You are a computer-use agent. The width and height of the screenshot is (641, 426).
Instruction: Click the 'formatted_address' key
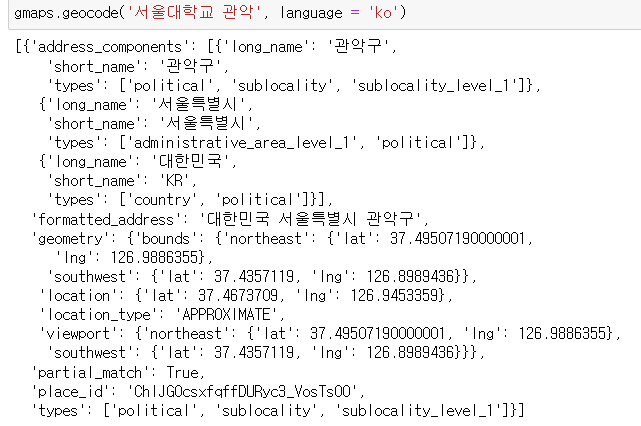point(105,220)
